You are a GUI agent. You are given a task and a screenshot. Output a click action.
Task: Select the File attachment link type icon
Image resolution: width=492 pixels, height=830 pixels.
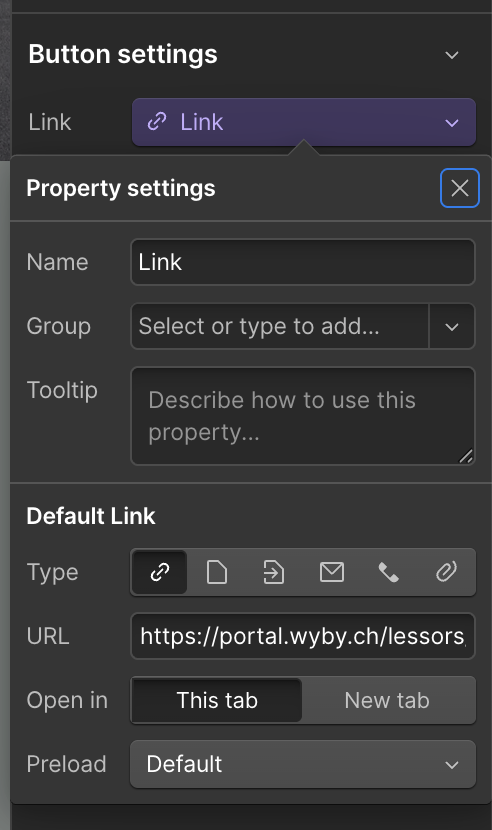coord(446,572)
